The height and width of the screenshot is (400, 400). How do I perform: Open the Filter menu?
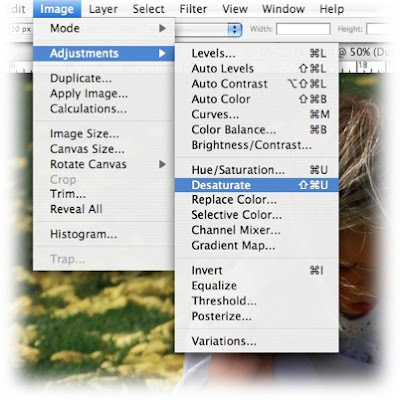tap(193, 9)
